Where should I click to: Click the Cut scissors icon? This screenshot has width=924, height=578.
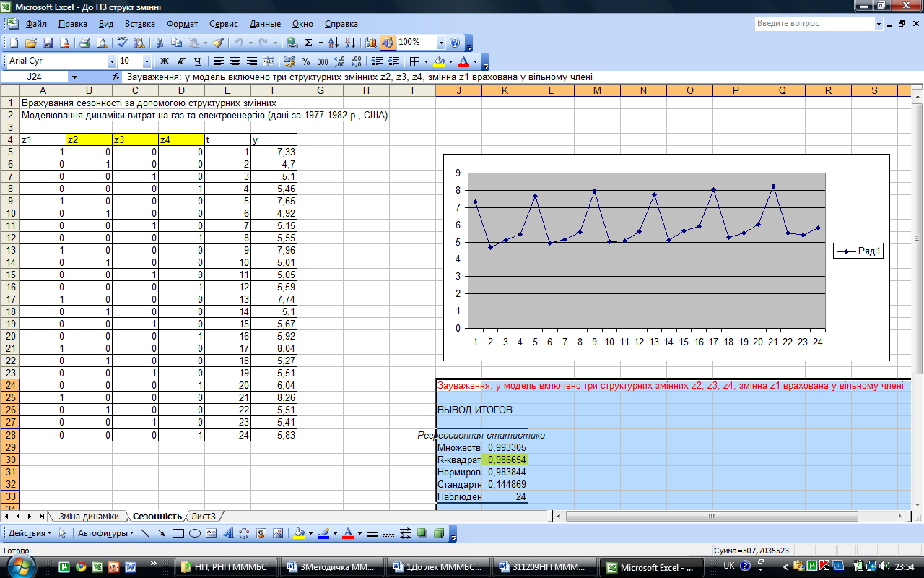pos(160,43)
